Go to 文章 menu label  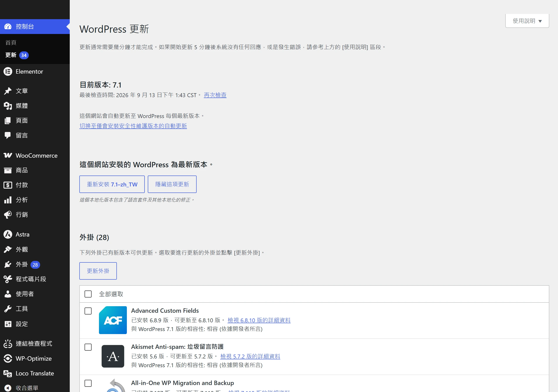click(x=22, y=91)
